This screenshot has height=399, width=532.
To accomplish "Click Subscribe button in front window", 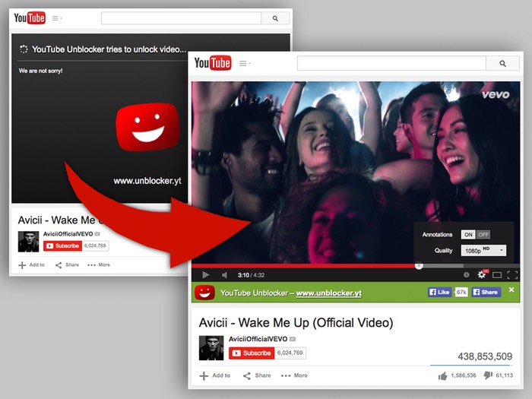I will coord(252,353).
